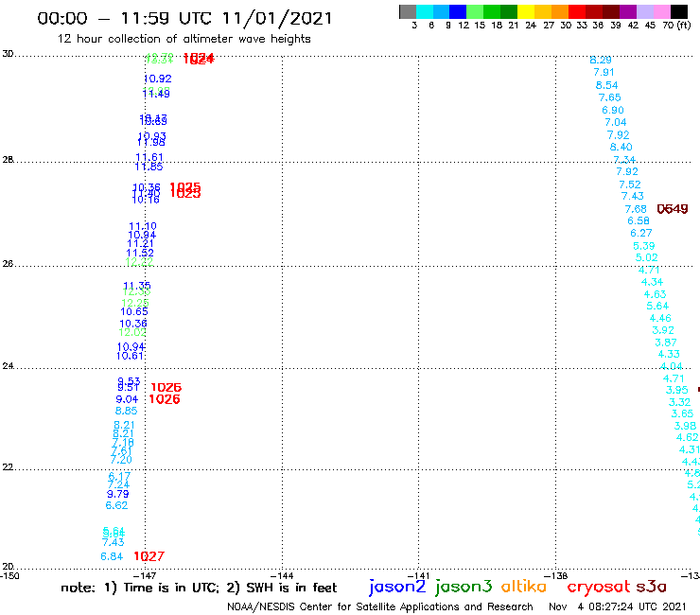Click the wave height value 9.04
700x615 pixels.
click(x=127, y=399)
